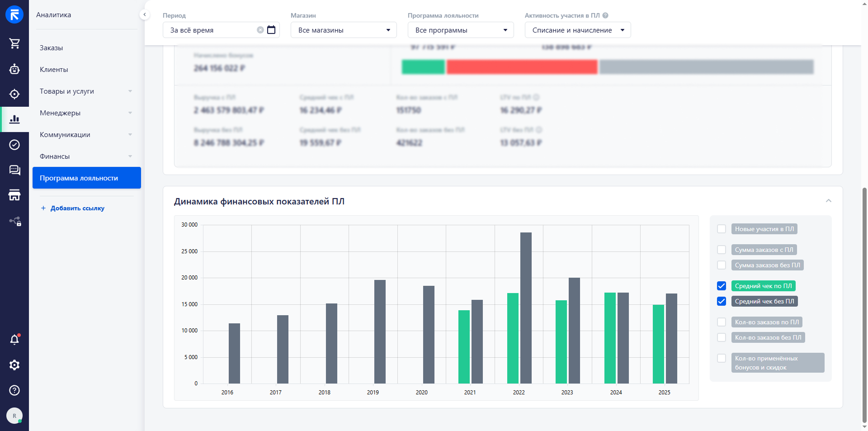Click the green segment of the bonus bar

point(423,67)
